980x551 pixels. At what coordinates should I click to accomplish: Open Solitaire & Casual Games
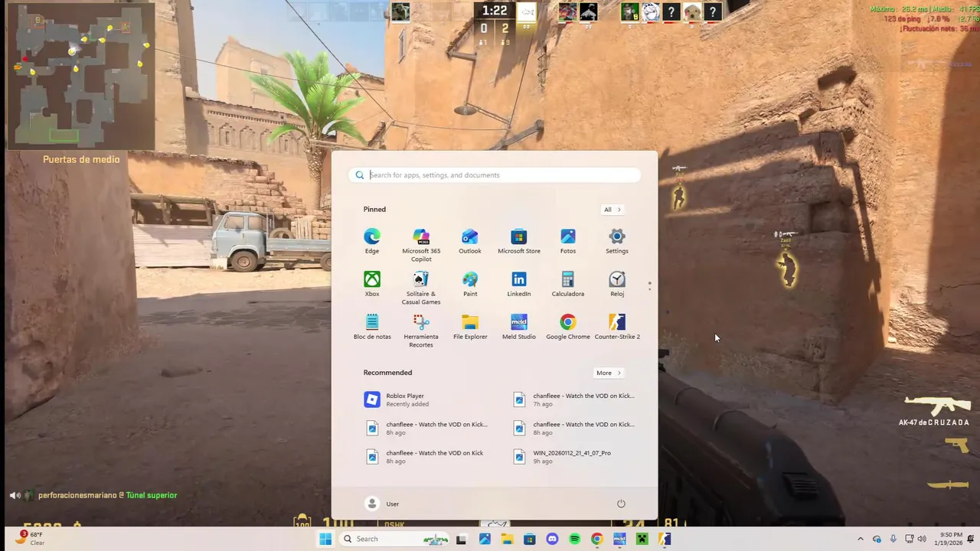click(421, 288)
